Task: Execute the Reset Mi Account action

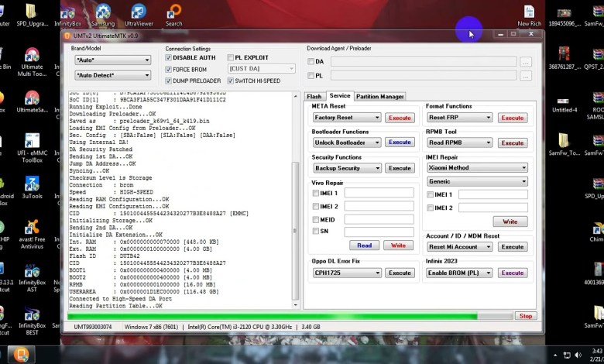Action: tap(513, 247)
